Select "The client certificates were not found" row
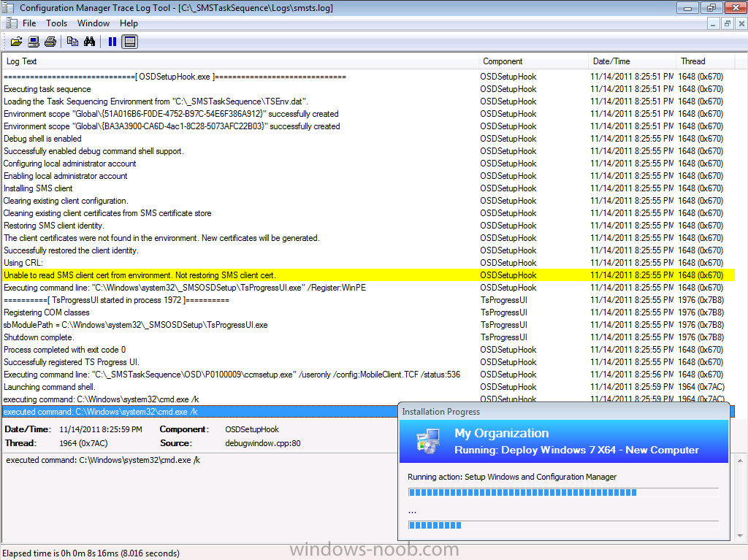 tap(369, 238)
